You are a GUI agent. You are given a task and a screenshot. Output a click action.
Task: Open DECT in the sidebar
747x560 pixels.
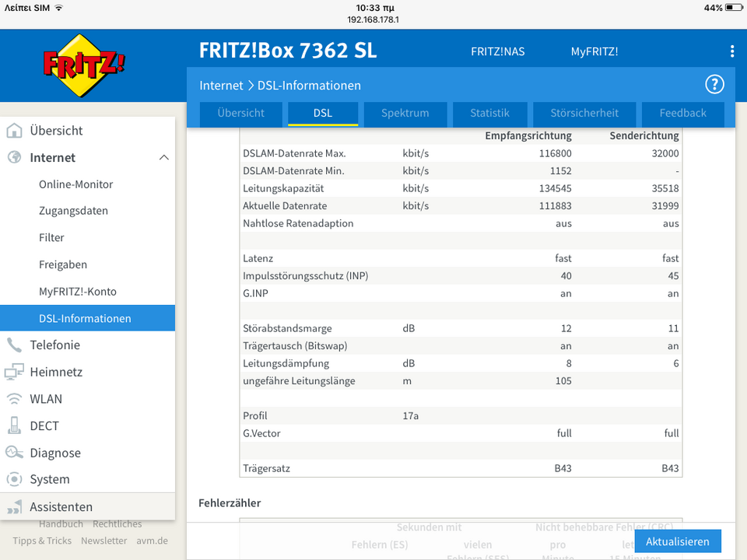[x=88, y=425]
